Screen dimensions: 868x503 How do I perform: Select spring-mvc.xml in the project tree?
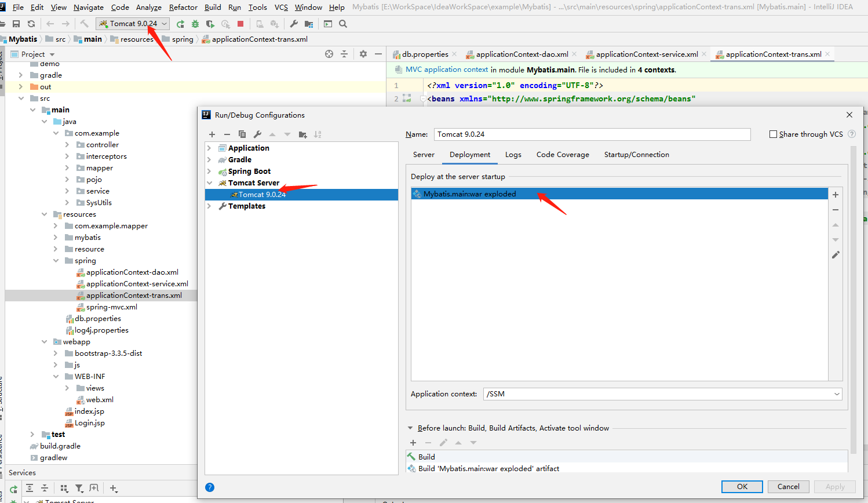point(112,307)
